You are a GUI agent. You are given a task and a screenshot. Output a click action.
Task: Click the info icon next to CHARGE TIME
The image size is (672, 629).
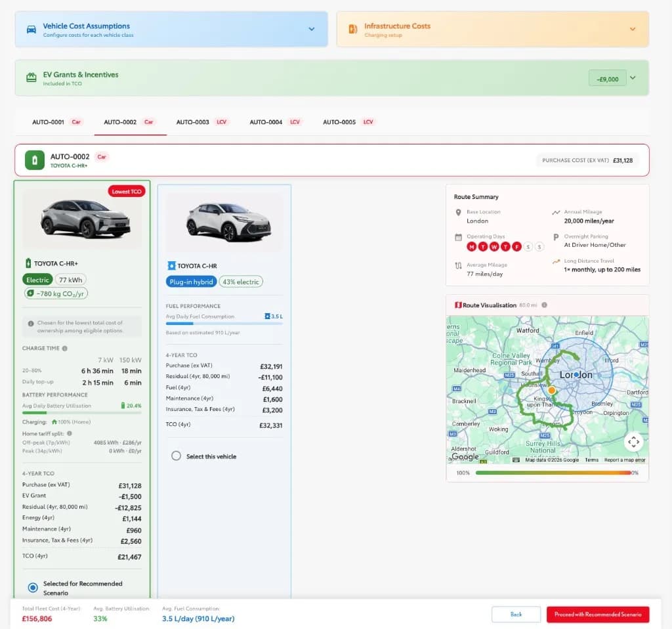[x=65, y=349]
